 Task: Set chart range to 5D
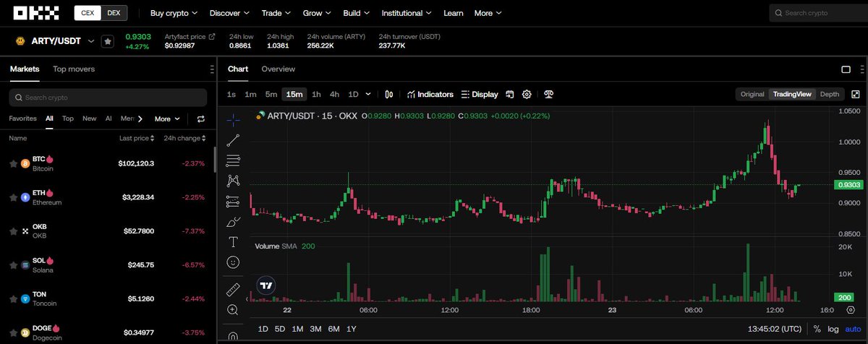click(x=279, y=329)
